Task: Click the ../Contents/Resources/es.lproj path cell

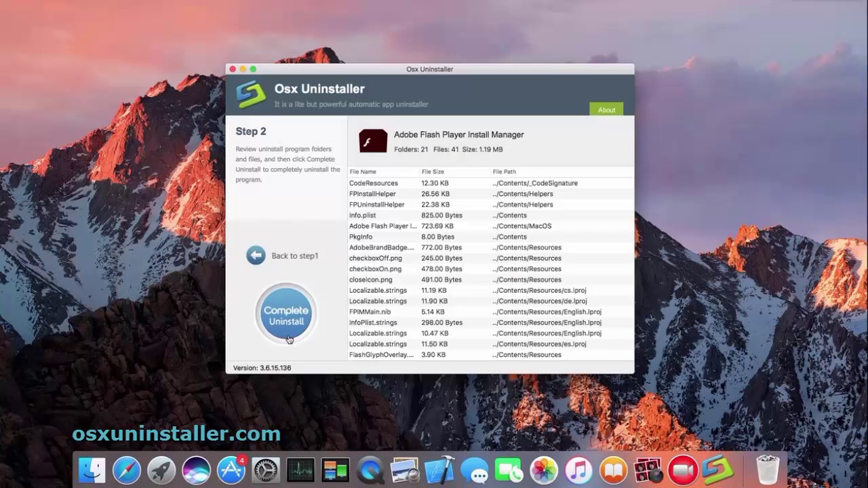Action: pyautogui.click(x=539, y=344)
